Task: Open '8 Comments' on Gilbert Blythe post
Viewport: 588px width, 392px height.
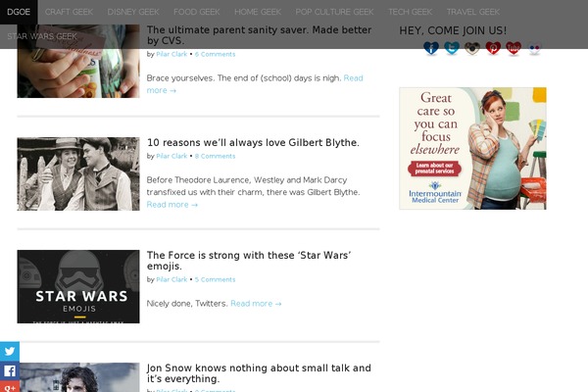Action: pyautogui.click(x=215, y=156)
